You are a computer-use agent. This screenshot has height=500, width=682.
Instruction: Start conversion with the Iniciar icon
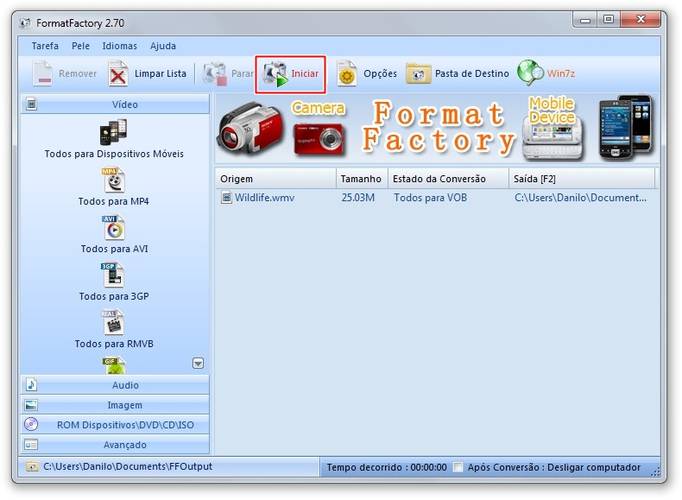pos(275,74)
